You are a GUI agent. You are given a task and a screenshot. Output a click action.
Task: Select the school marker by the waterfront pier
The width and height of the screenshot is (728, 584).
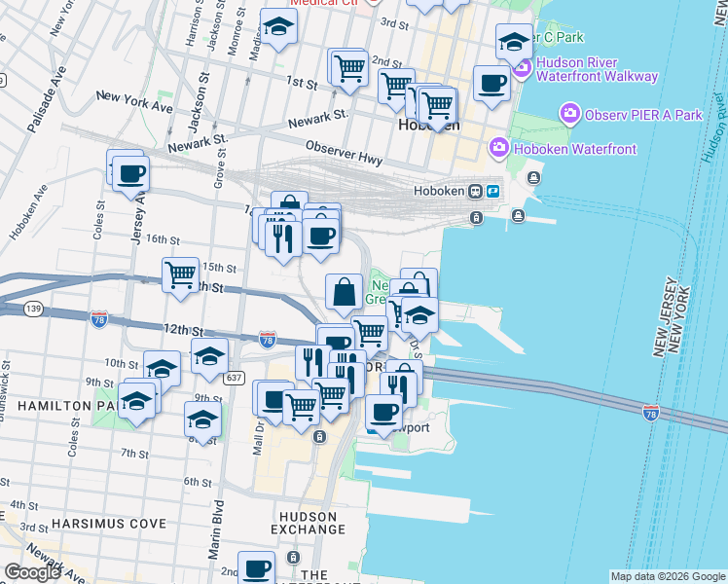pyautogui.click(x=419, y=316)
